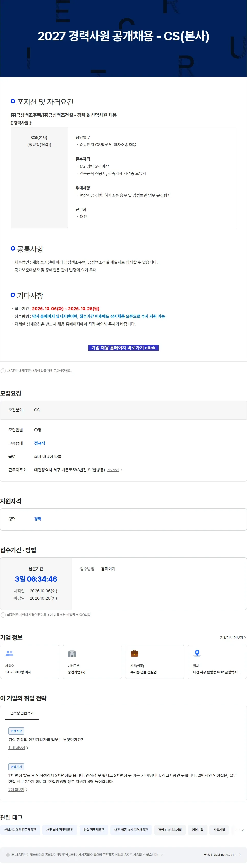Click the info icon beside 마감일은 기업의 사정
Screen dimensions: 247x868
tap(3, 615)
